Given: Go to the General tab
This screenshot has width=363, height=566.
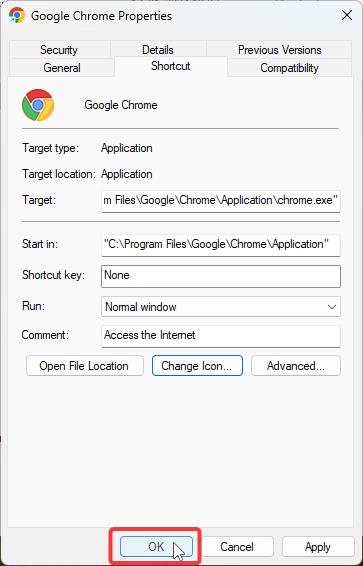Looking at the screenshot, I should 62,68.
